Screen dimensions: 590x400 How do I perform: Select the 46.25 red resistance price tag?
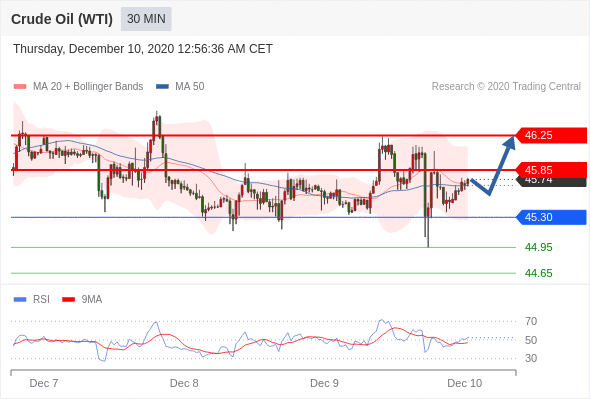coord(551,135)
